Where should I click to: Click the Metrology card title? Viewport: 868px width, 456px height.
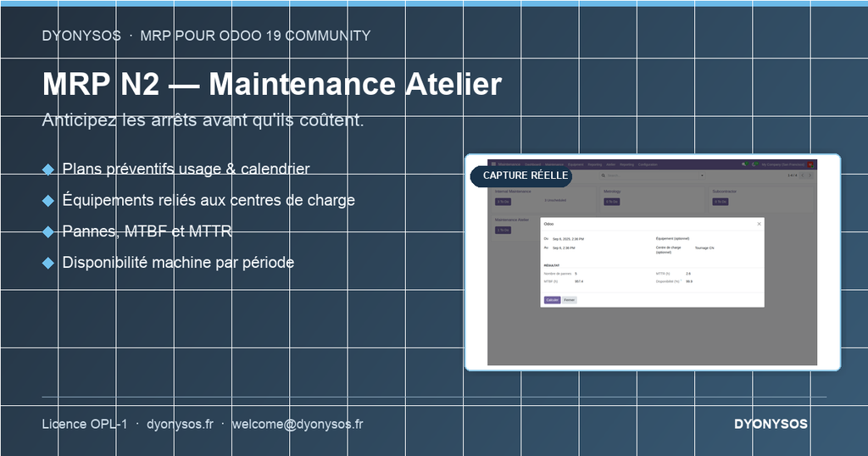coord(612,192)
